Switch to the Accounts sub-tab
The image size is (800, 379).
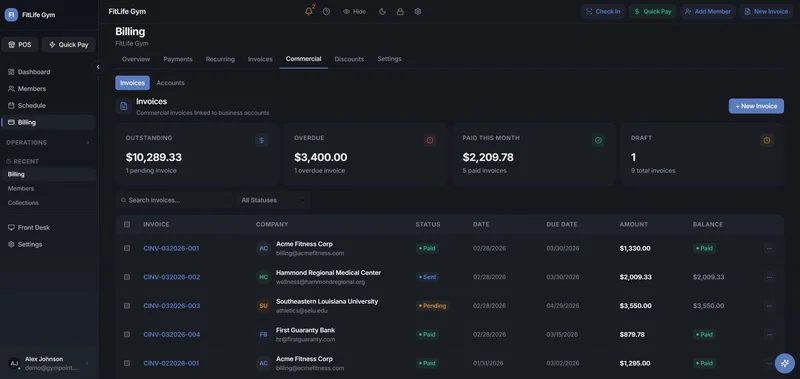coord(170,83)
